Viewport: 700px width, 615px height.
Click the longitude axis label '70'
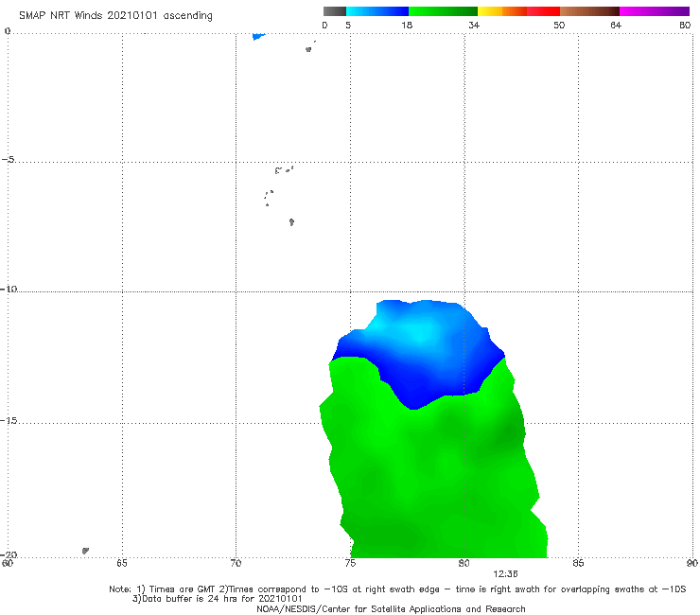(x=236, y=563)
